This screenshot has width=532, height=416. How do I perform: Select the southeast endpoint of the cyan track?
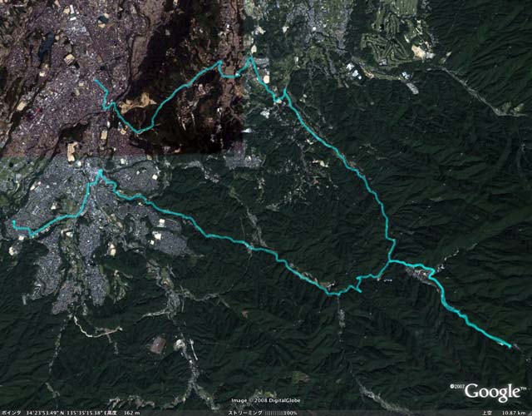click(x=510, y=346)
